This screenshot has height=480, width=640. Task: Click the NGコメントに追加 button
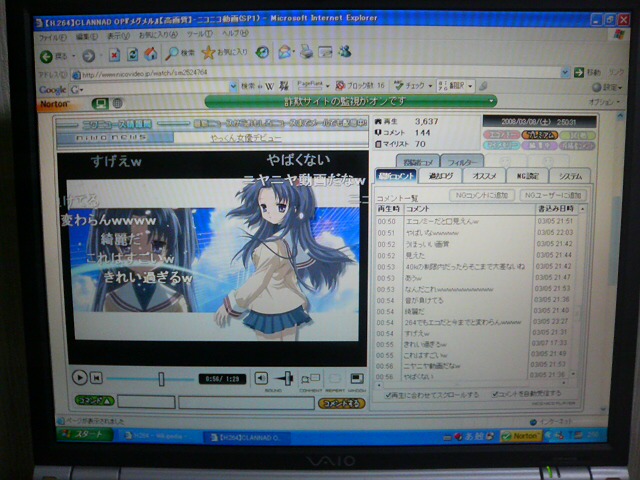[x=482, y=196]
